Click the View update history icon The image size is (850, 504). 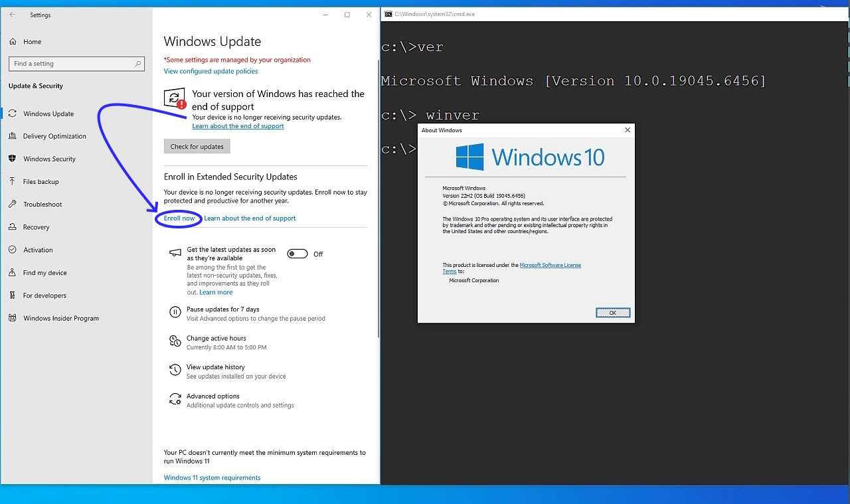pos(175,370)
